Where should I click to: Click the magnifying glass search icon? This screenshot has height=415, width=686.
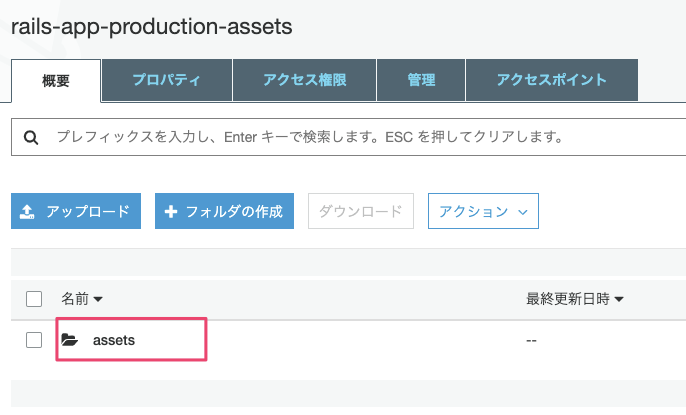(30, 136)
